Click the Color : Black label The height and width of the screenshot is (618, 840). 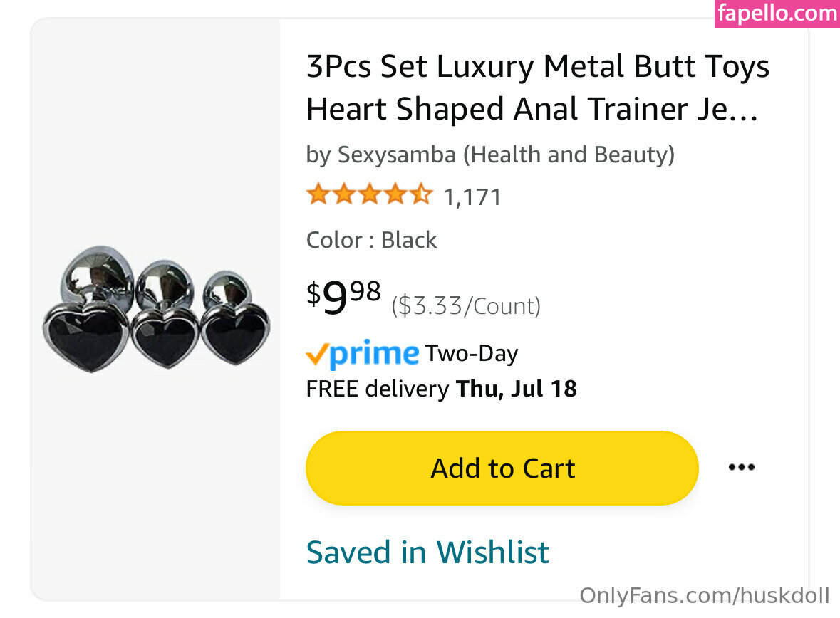point(371,240)
